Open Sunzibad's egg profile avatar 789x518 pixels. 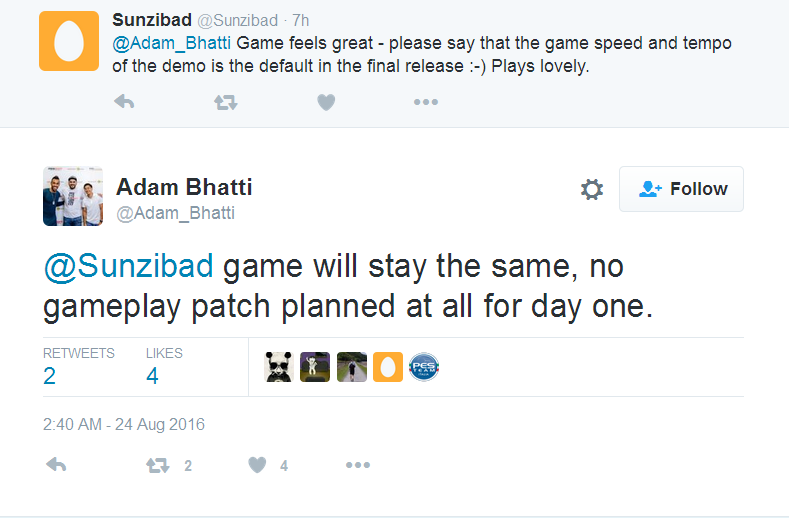[69, 41]
